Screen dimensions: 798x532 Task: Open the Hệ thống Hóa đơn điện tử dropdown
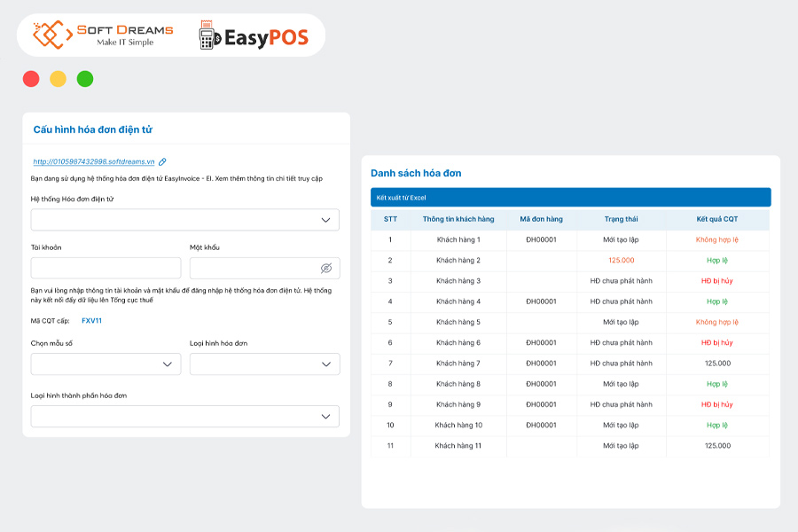[184, 219]
